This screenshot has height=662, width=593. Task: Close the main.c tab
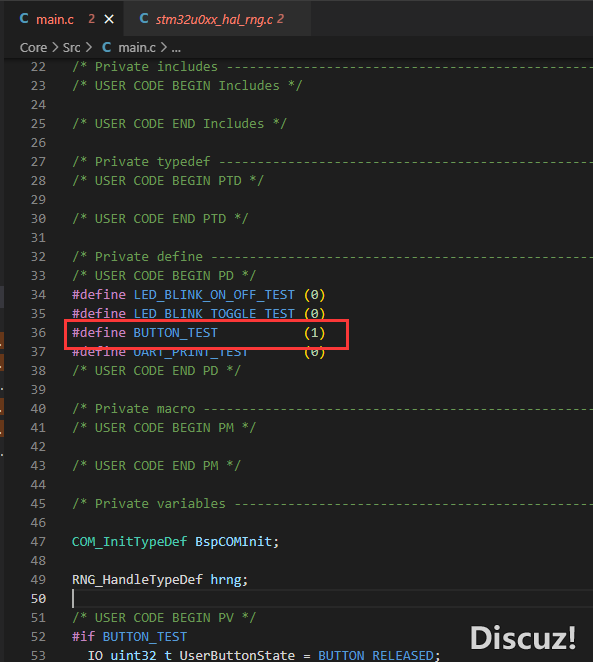109,19
